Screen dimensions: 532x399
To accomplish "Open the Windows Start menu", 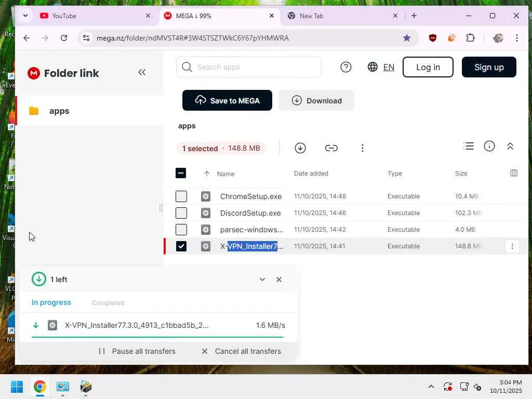I will tap(17, 387).
